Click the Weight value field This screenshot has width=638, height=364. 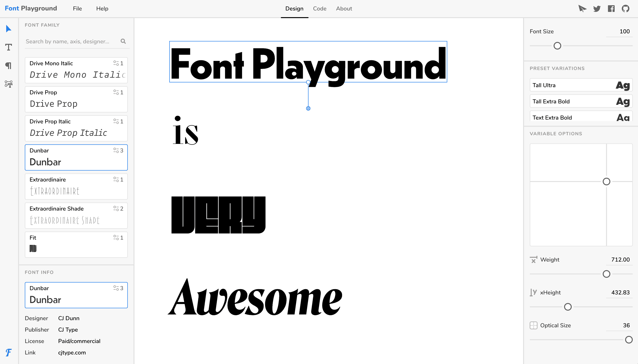[619, 260]
